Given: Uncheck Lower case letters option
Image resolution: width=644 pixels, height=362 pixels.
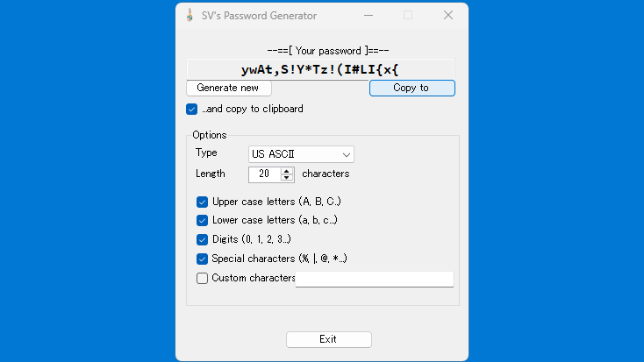Looking at the screenshot, I should pos(203,221).
